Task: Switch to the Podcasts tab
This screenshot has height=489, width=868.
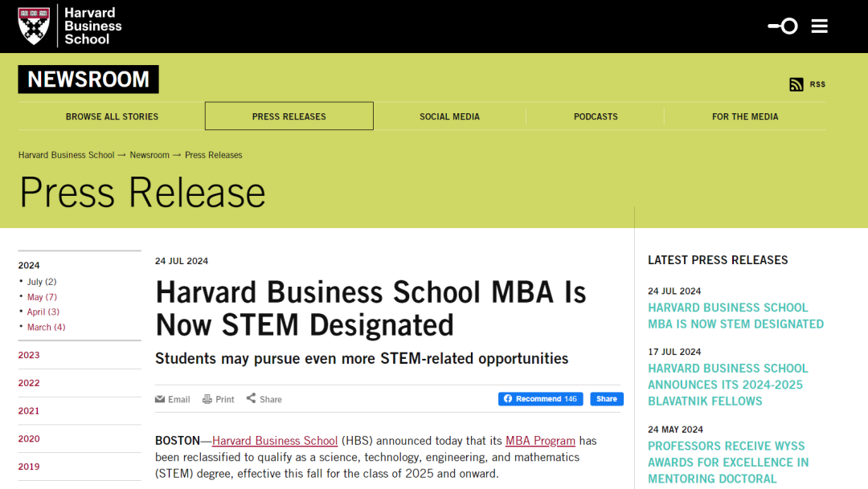Action: point(596,116)
